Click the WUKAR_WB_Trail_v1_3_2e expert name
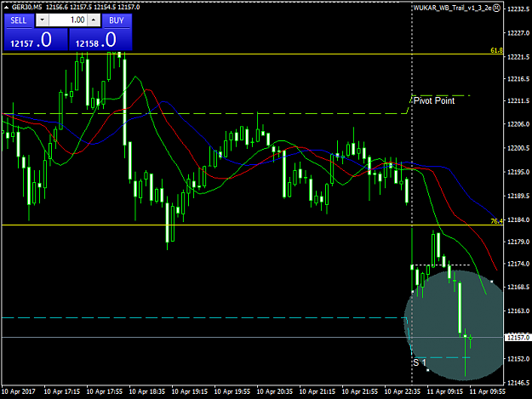Viewport: 532px width, 399px height. [x=452, y=8]
